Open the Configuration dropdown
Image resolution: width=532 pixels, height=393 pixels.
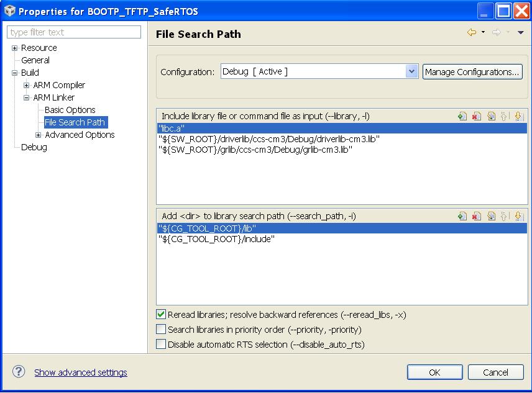(x=411, y=71)
